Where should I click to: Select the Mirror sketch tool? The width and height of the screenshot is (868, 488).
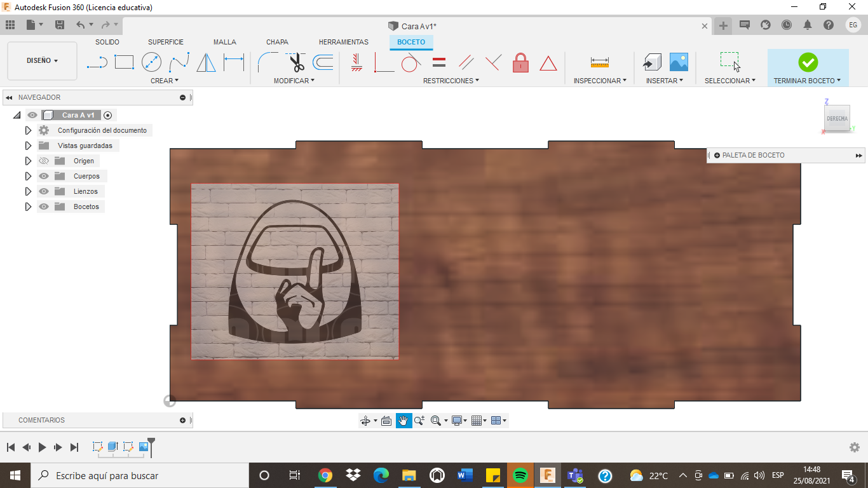point(206,61)
